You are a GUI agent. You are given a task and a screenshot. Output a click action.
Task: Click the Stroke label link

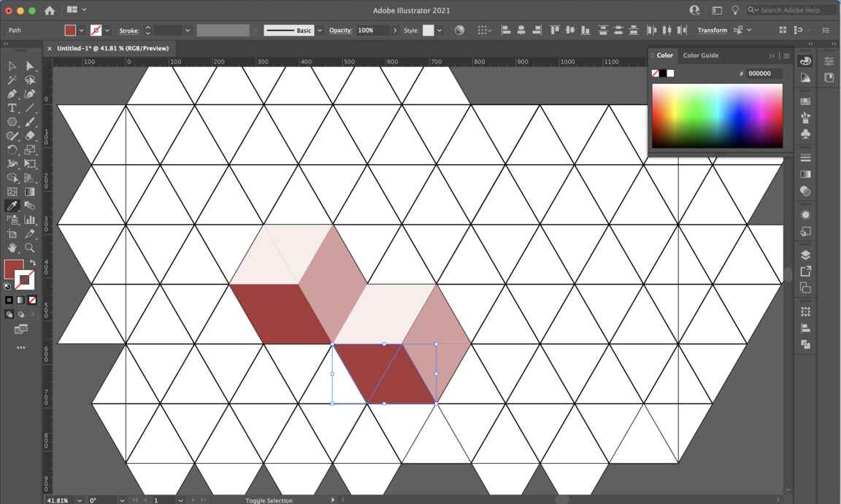(x=128, y=31)
